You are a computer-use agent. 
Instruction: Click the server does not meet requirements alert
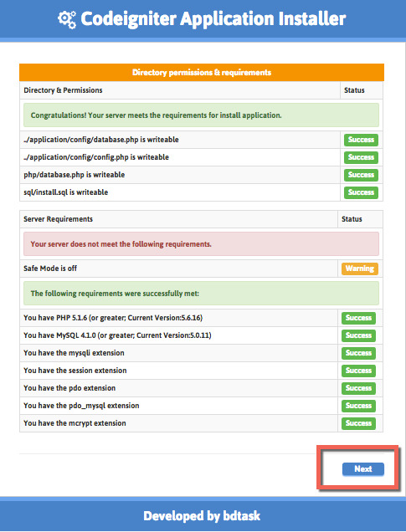(201, 244)
